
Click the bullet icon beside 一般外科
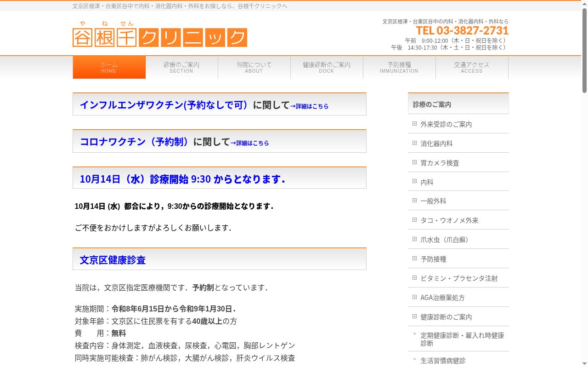point(414,201)
